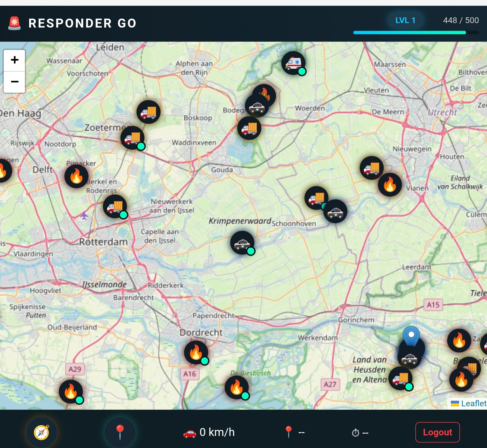Select the fire marker in De Biesbosch
The height and width of the screenshot is (448, 487).
[236, 387]
